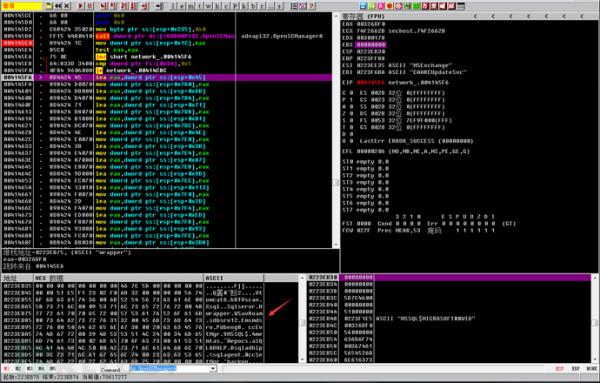Show the Call stack (k button)

(x=243, y=6)
